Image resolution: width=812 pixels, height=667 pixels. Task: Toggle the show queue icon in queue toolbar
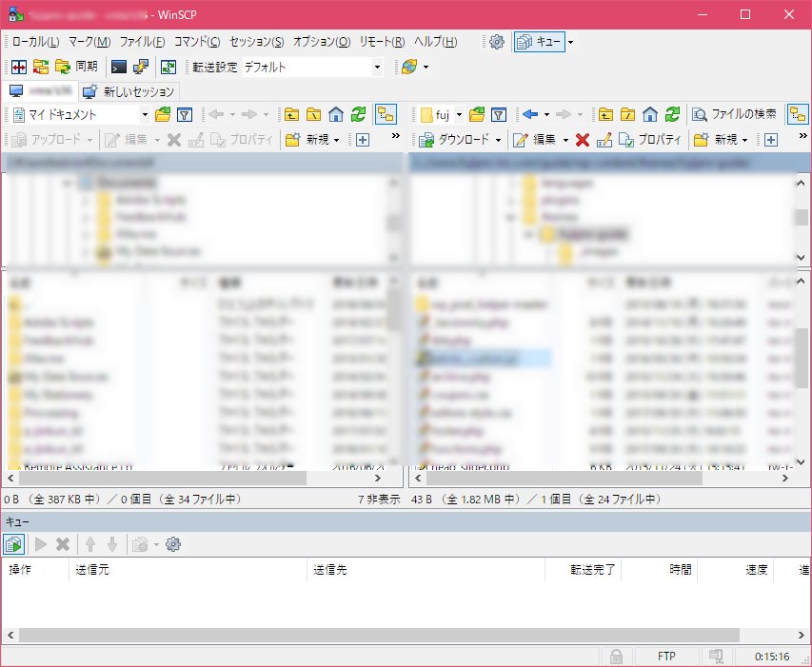click(14, 544)
